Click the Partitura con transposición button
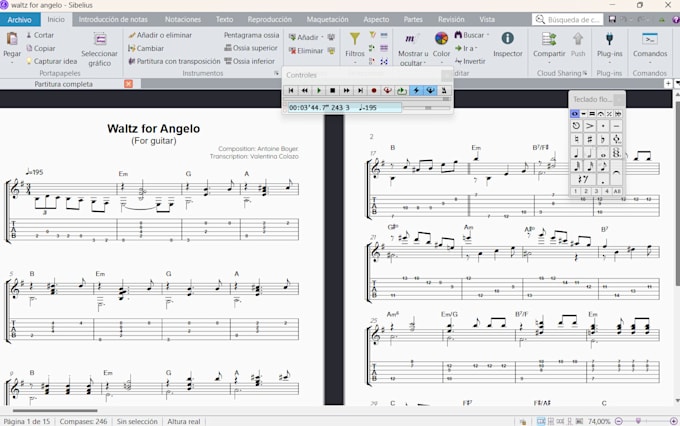The height and width of the screenshot is (426, 680). pyautogui.click(x=175, y=61)
